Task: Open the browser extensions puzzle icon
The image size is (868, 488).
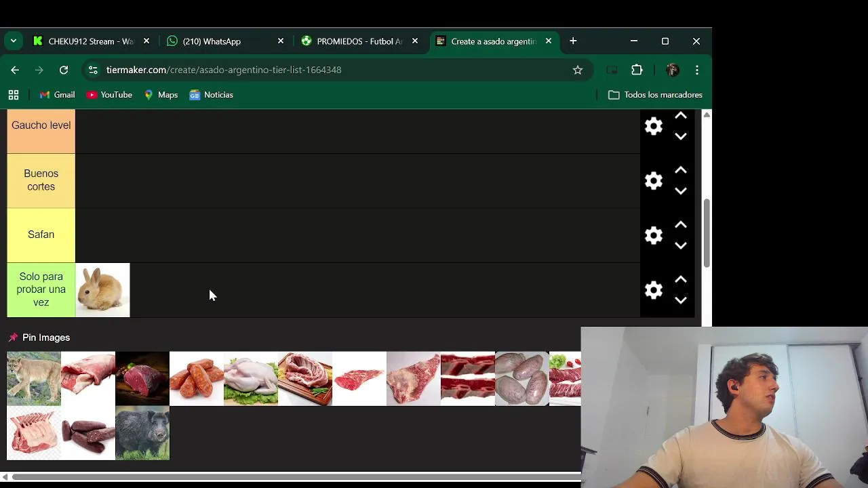Action: (637, 70)
